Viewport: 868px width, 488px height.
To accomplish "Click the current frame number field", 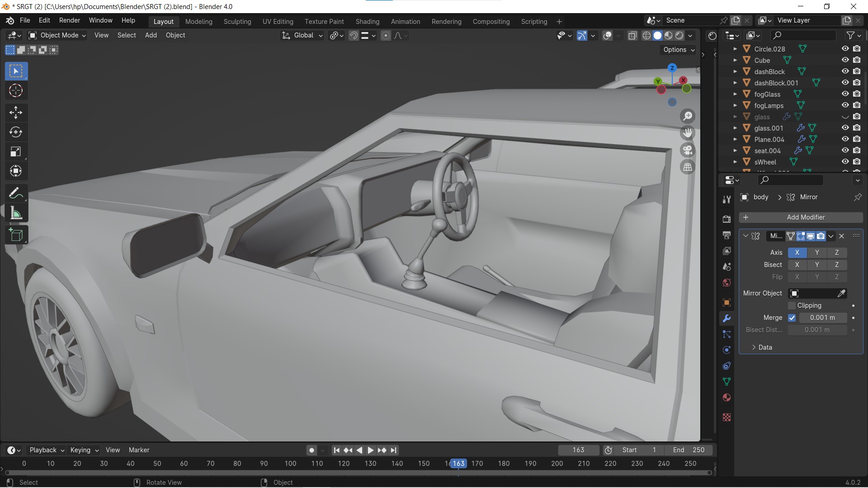I will click(578, 450).
